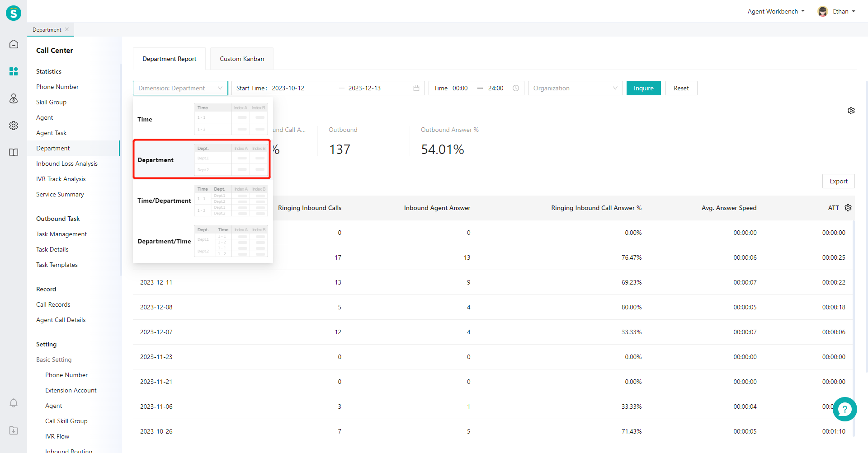Click Avg. Answer Speed column header

click(729, 208)
